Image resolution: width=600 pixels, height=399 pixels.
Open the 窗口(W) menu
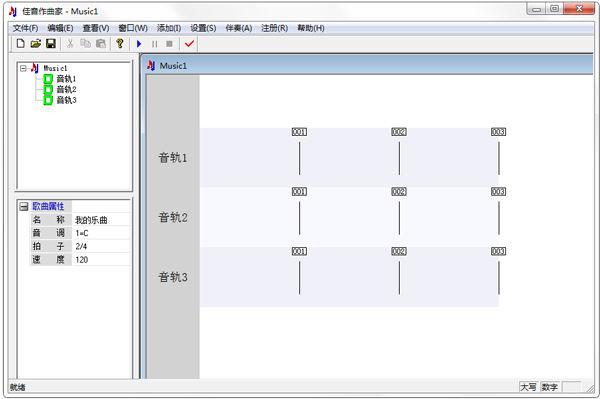(133, 28)
